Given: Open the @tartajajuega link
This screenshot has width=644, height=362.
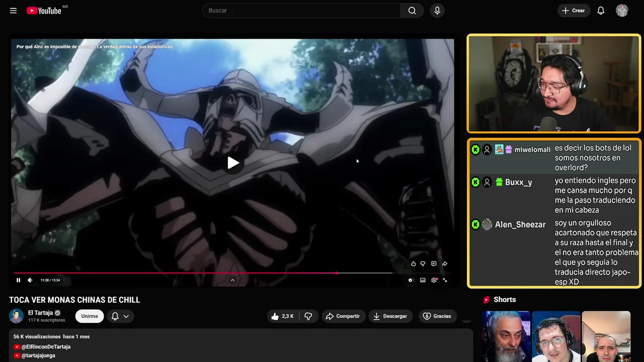Looking at the screenshot, I should pos(38,355).
